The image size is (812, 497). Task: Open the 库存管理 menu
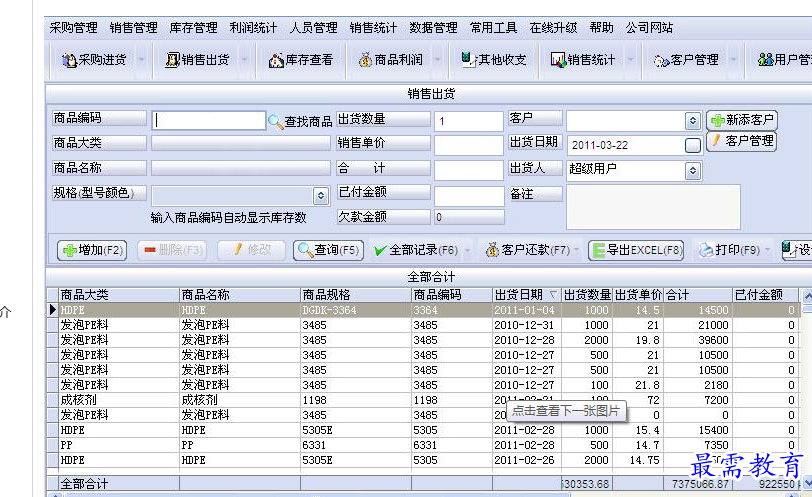[x=193, y=28]
